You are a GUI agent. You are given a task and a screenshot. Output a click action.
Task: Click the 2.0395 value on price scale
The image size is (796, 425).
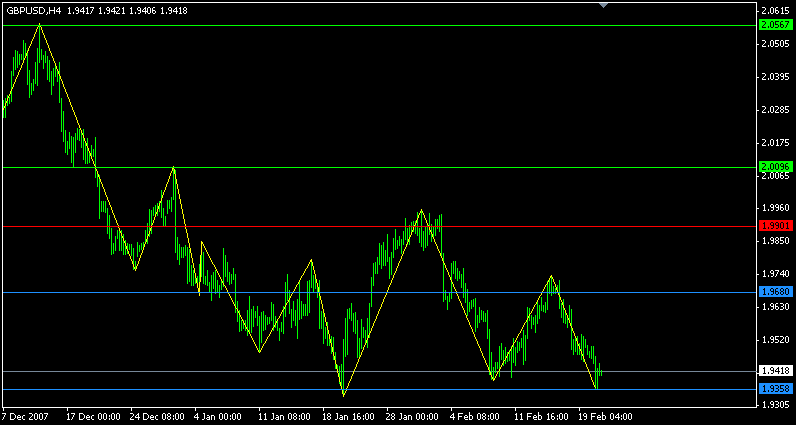pyautogui.click(x=775, y=77)
